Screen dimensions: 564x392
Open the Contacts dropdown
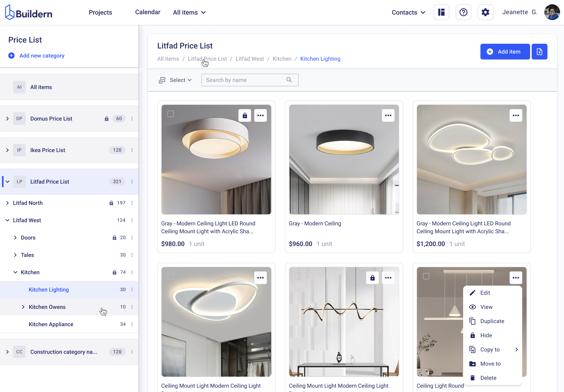[x=408, y=13]
